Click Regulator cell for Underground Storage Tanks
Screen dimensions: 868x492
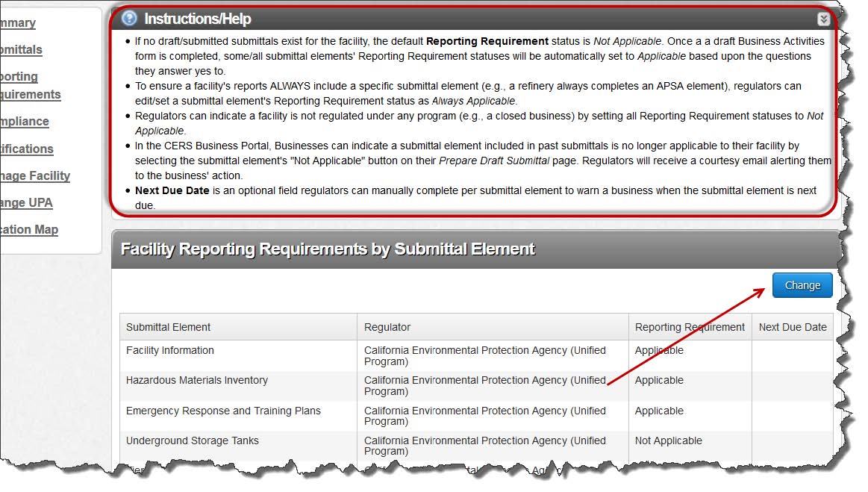(x=493, y=446)
